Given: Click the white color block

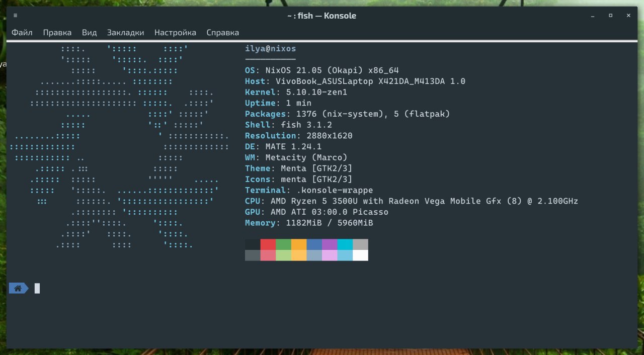Looking at the screenshot, I should tap(360, 255).
